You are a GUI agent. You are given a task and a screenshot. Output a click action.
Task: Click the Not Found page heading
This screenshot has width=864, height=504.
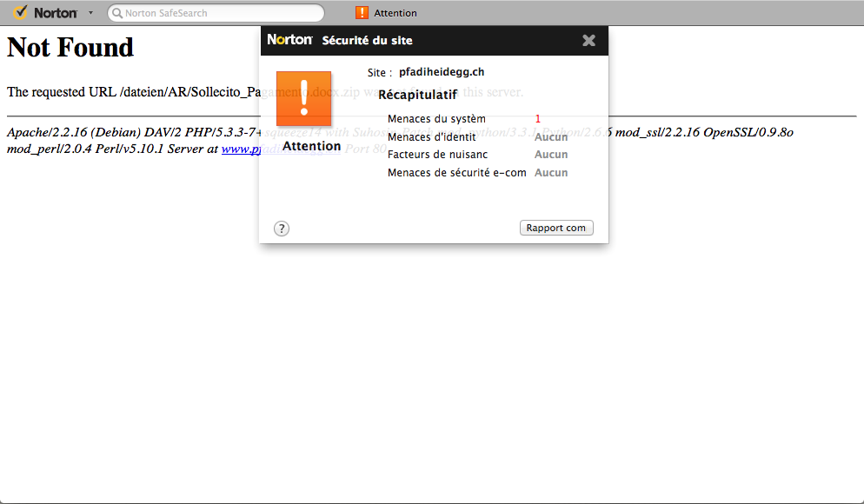tap(70, 48)
